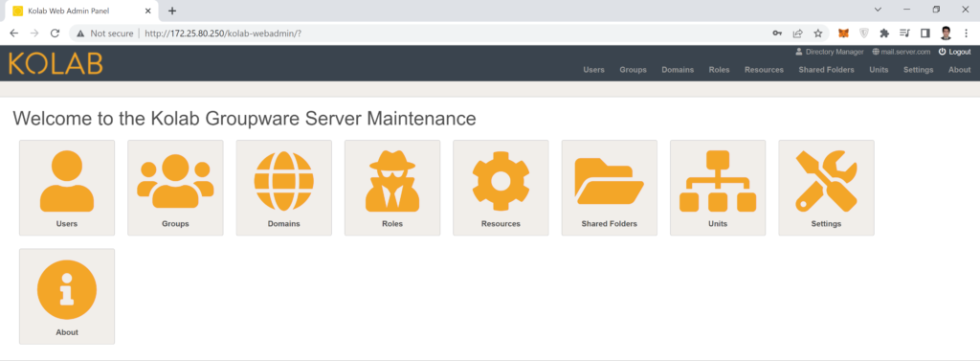Select Resources in the top navigation menu

[764, 70]
